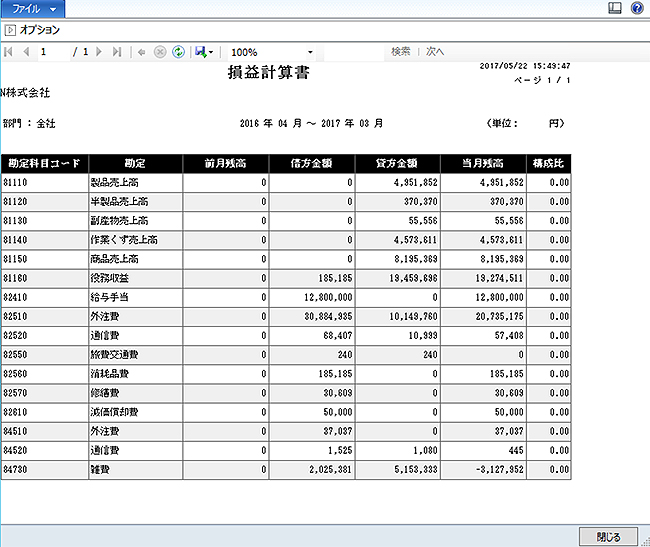This screenshot has width=650, height=547.
Task: Click the view layout icon beside help
Action: point(615,8)
